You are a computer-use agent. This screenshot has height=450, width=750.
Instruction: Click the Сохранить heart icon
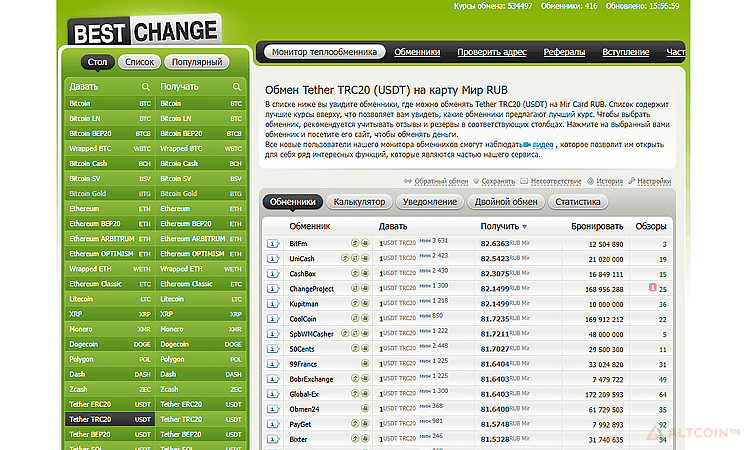click(476, 181)
